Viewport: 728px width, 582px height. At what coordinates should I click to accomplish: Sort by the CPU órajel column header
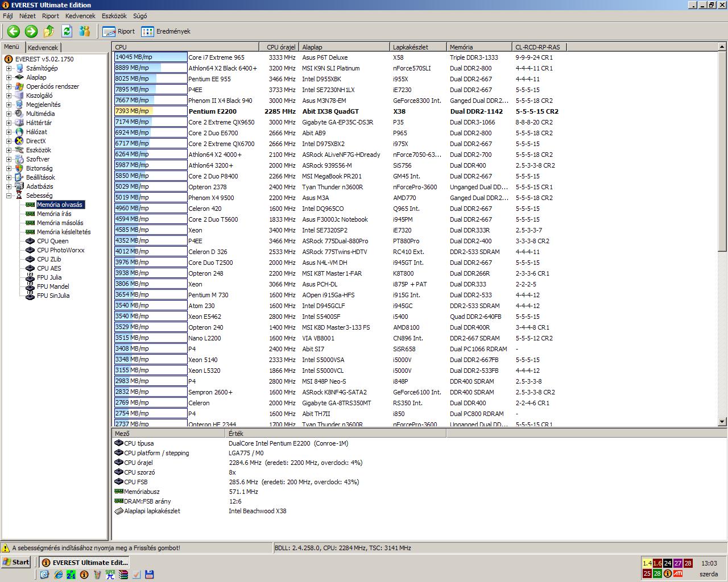coord(279,47)
